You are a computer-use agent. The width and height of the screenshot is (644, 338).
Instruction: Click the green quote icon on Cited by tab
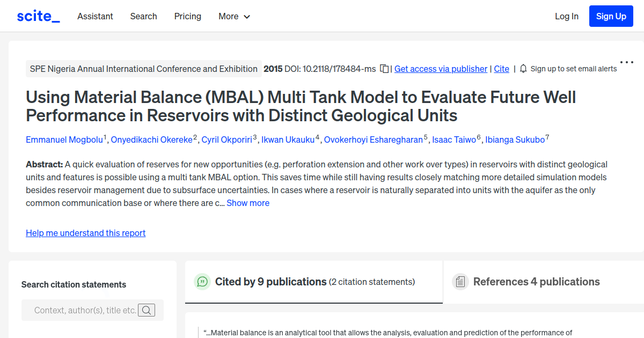[x=202, y=281]
